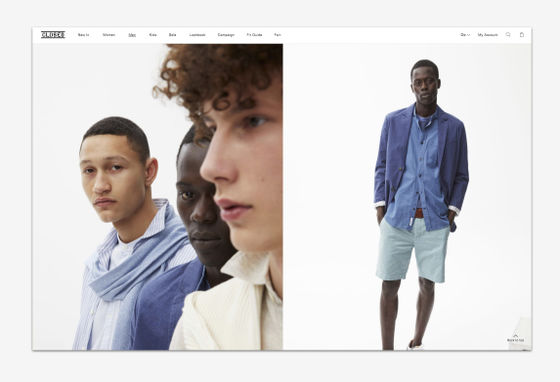Open the three-men portrait campaign image
Viewport: 560px width, 382px height.
[158, 197]
